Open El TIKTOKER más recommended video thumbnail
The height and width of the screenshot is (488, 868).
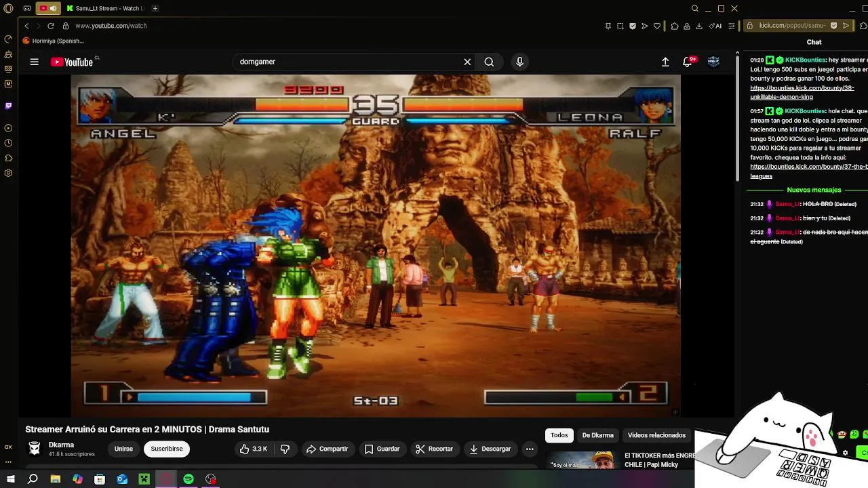click(x=583, y=460)
